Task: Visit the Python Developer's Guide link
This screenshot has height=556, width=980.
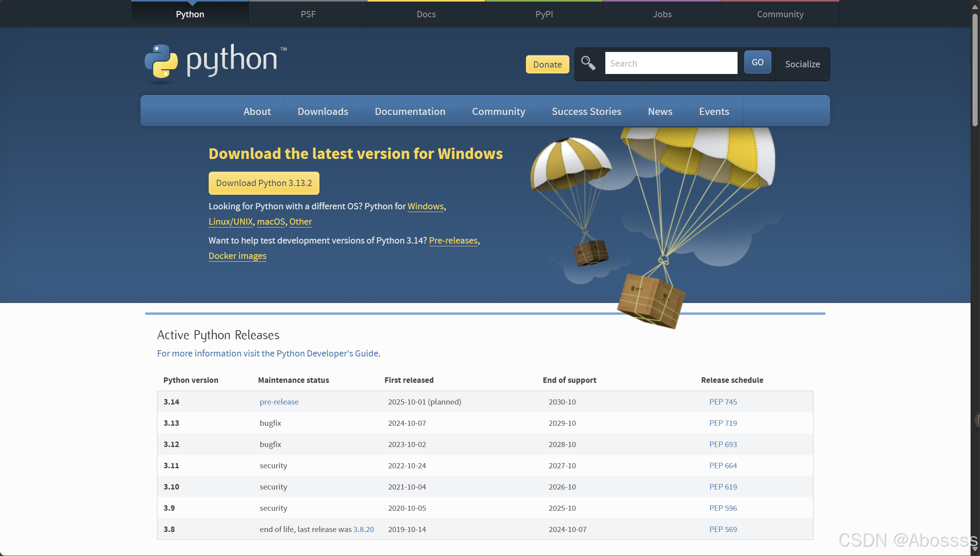Action: pyautogui.click(x=268, y=353)
